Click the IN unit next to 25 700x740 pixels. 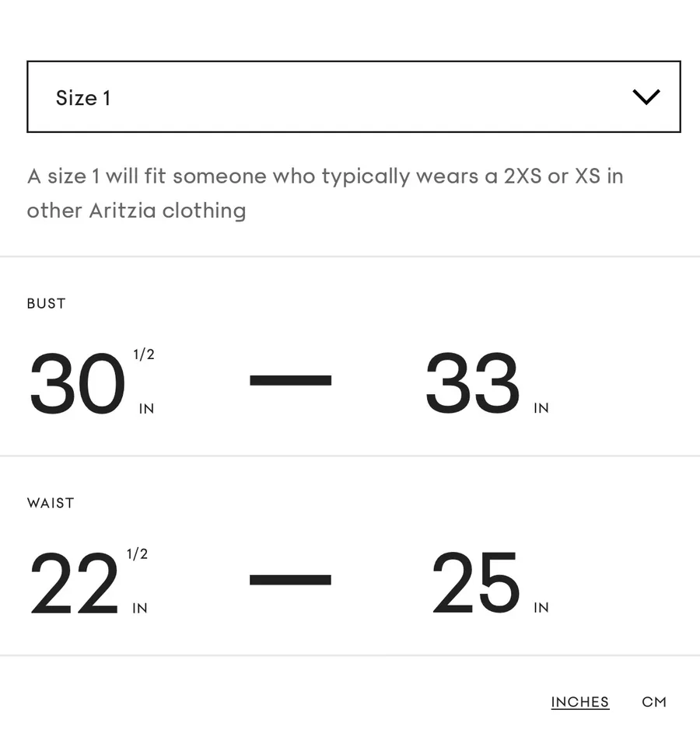(x=541, y=608)
